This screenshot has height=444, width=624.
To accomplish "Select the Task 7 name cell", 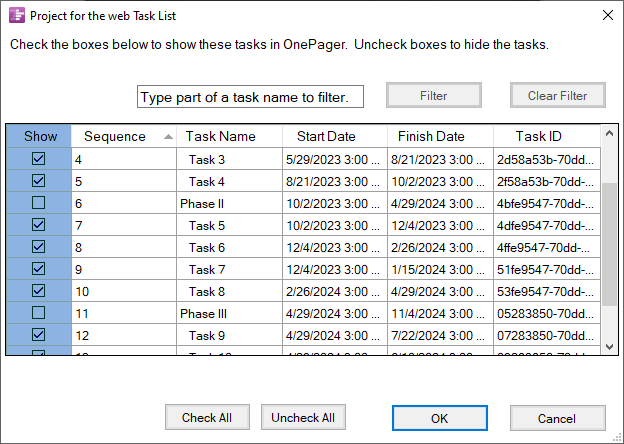I will coord(229,269).
